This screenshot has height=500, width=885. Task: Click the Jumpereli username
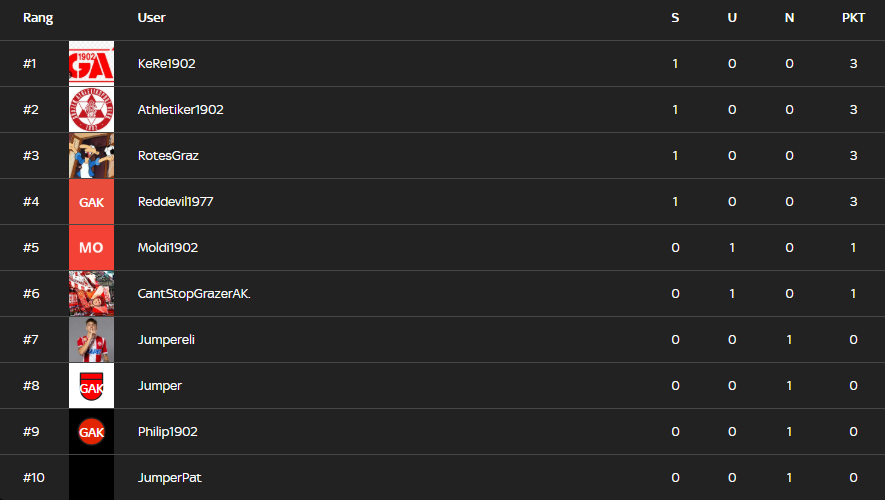(x=166, y=340)
